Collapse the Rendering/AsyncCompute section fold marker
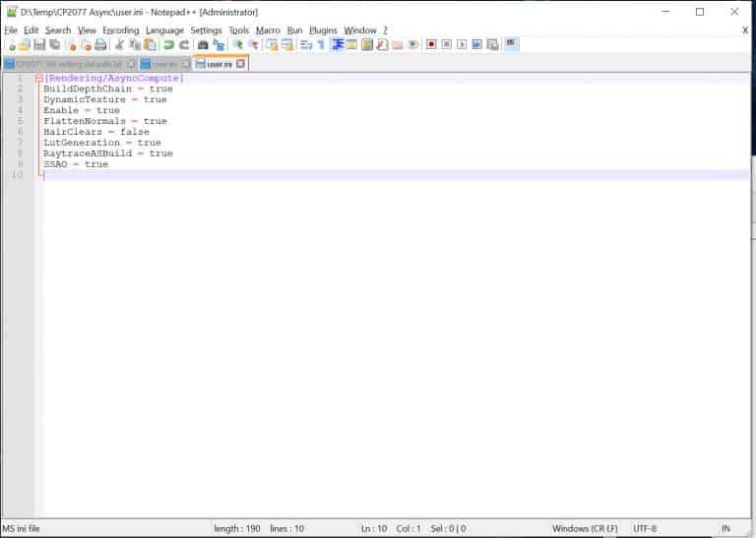Viewport: 756px width, 538px height. click(38, 78)
